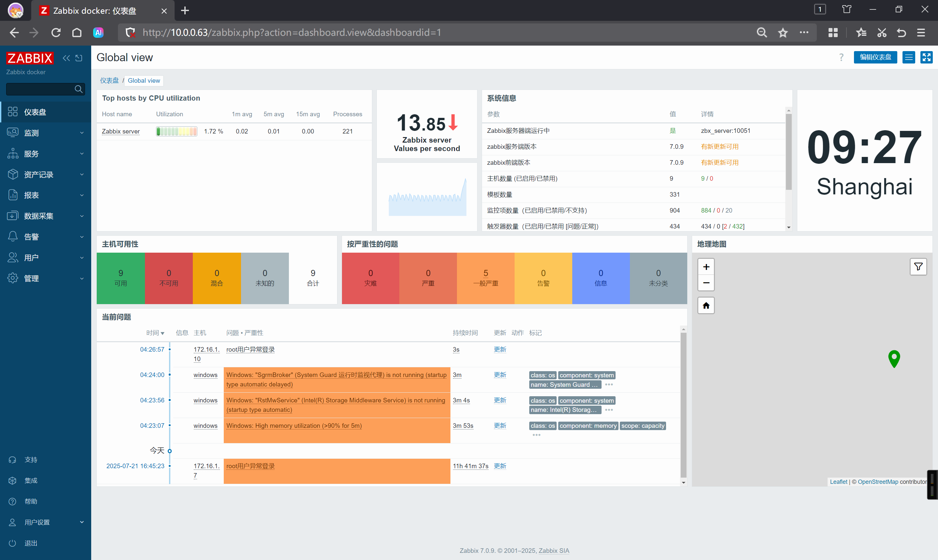Image resolution: width=938 pixels, height=560 pixels.
Task: Open the browser extensions grid icon
Action: pyautogui.click(x=833, y=33)
